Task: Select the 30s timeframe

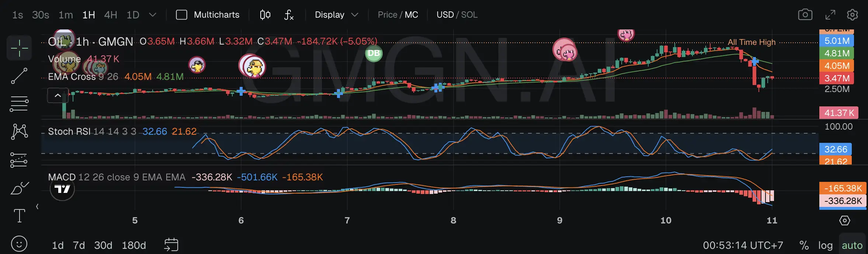Action: coord(41,15)
